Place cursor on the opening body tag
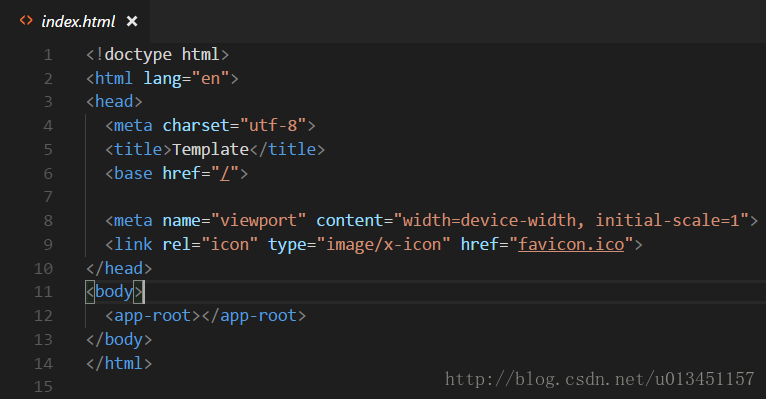The height and width of the screenshot is (399, 766). coord(114,292)
